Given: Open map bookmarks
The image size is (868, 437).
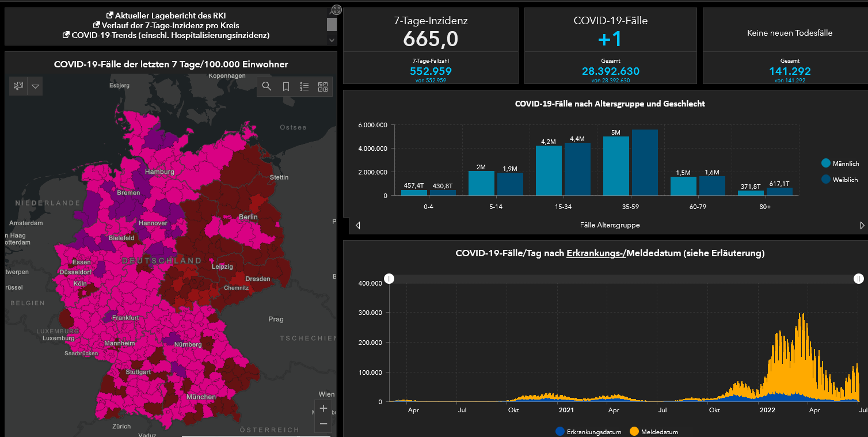Looking at the screenshot, I should click(x=285, y=86).
